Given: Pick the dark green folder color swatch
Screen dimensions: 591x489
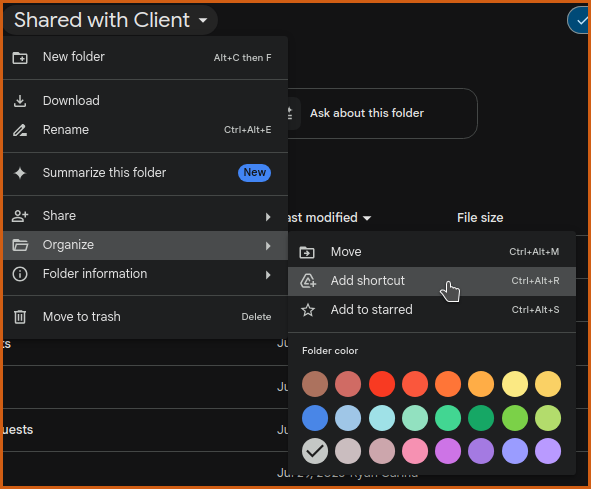Looking at the screenshot, I should 481,418.
